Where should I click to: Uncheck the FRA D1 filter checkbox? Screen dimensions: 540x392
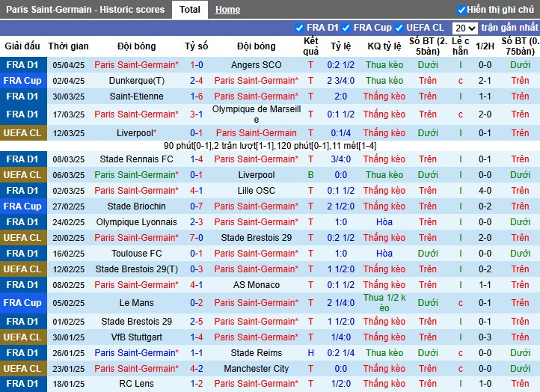(x=299, y=28)
